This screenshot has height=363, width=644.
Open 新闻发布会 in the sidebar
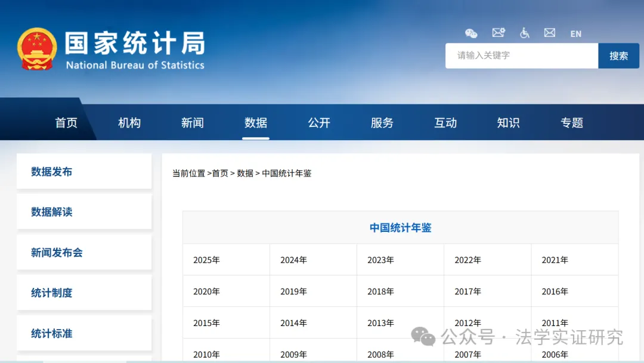84,252
